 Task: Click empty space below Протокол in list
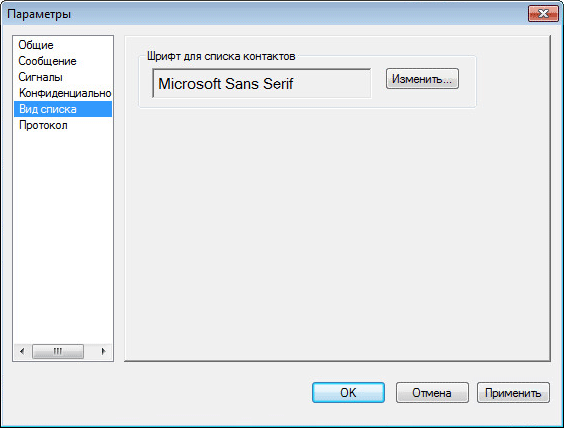pyautogui.click(x=63, y=234)
